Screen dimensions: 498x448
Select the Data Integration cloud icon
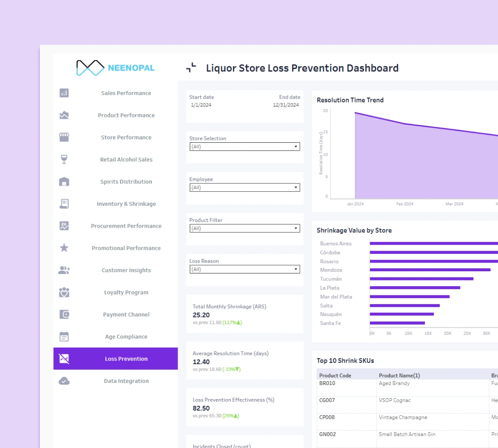64,381
